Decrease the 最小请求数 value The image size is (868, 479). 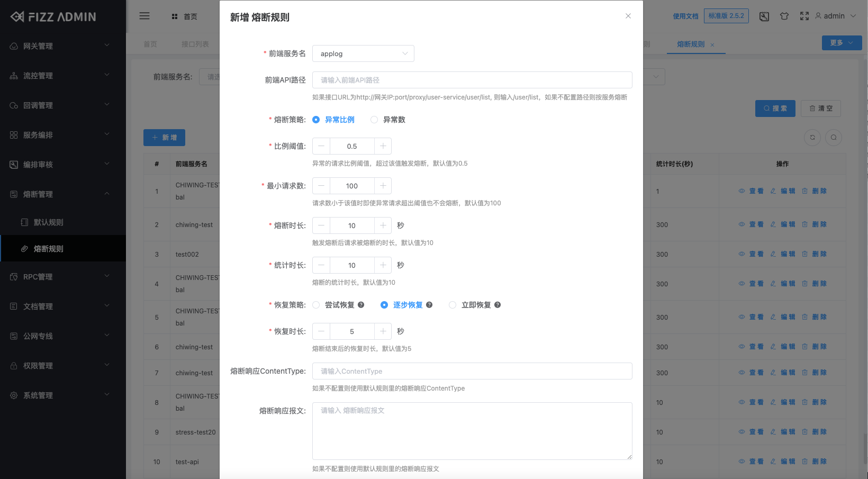pyautogui.click(x=321, y=186)
